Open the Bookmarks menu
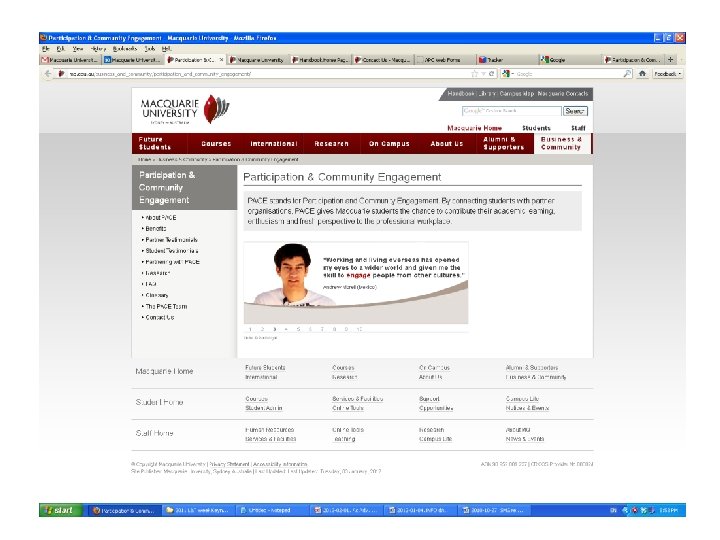Image resolution: width=720 pixels, height=540 pixels. [x=125, y=48]
